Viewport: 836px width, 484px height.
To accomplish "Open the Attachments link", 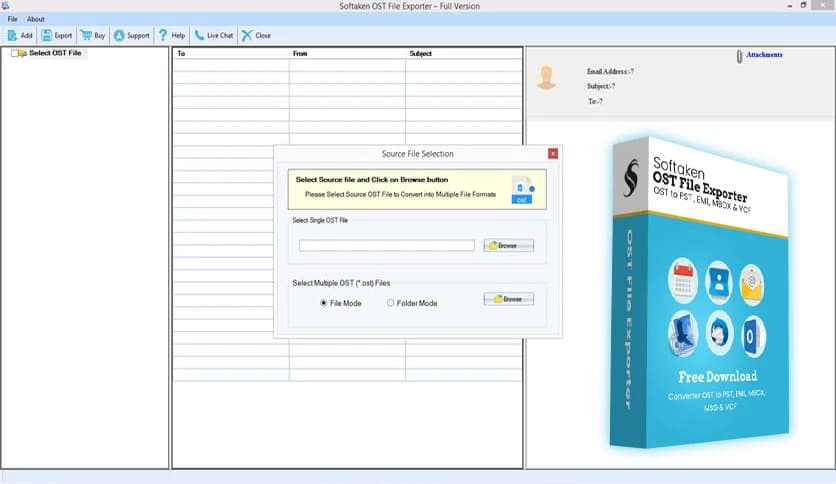I will (x=764, y=54).
